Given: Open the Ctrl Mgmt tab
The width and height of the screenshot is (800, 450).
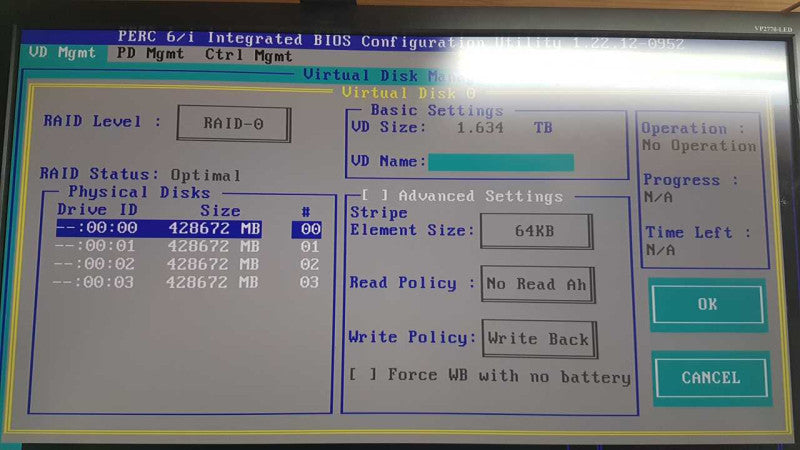Looking at the screenshot, I should [248, 55].
